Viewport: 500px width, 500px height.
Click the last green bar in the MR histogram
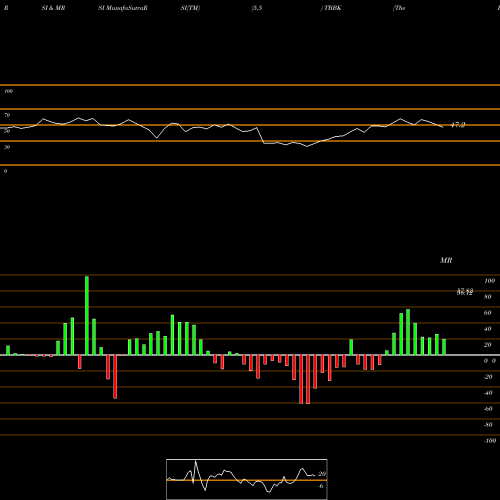tap(444, 347)
